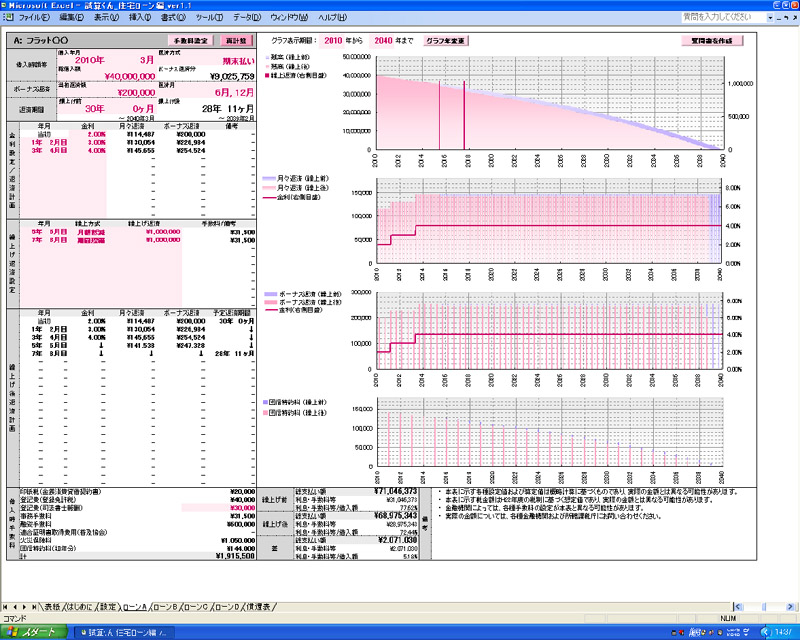Screen dimensions: 800x640
Task: Go to next sheet using tab arrow
Action: [24, 607]
